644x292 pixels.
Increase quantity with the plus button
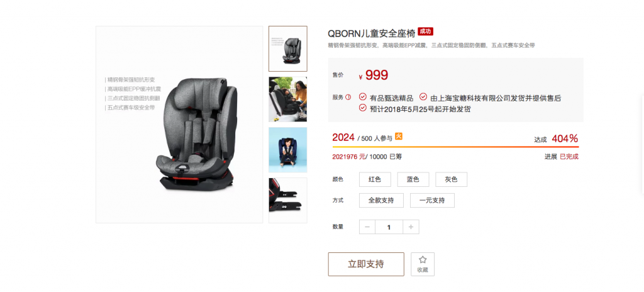[x=411, y=227]
